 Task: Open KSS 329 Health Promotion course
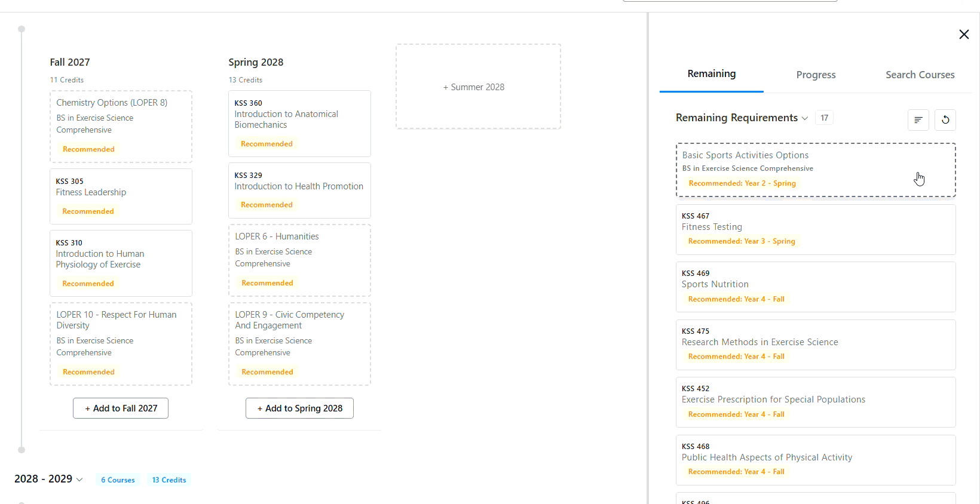tap(299, 190)
